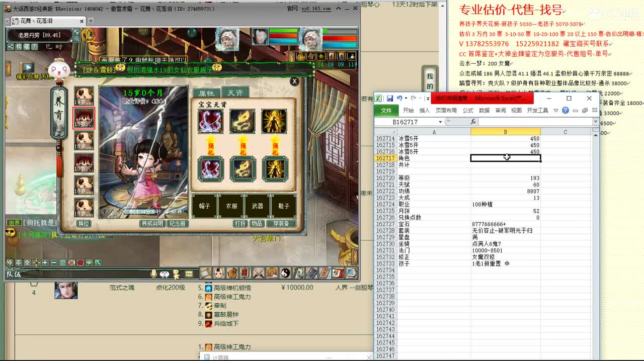Click the plus icon above chat bar

click(45, 262)
